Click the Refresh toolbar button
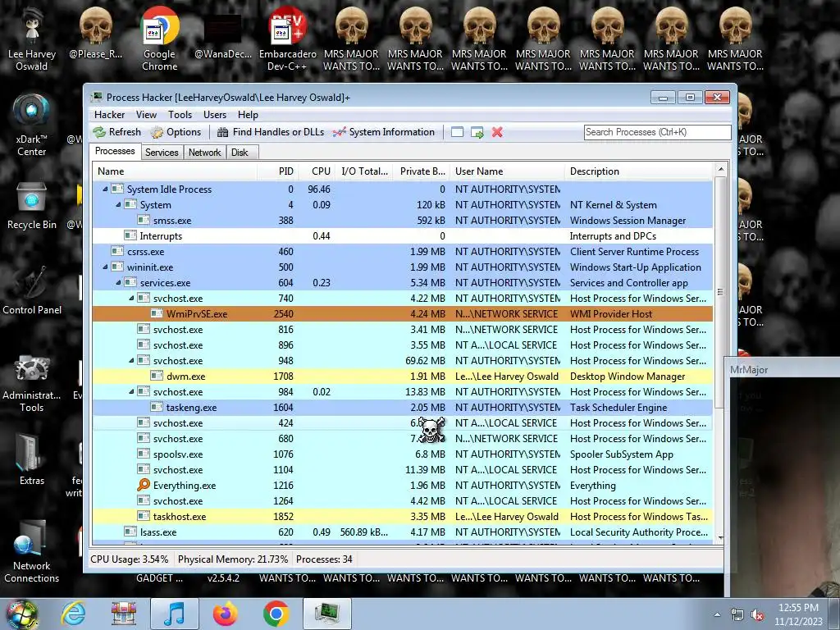The width and height of the screenshot is (840, 630). (116, 132)
